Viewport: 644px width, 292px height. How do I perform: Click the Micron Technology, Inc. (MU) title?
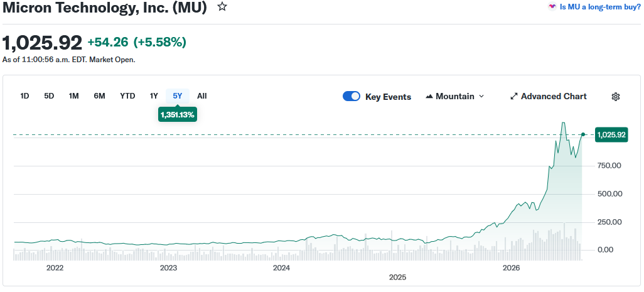click(x=105, y=7)
